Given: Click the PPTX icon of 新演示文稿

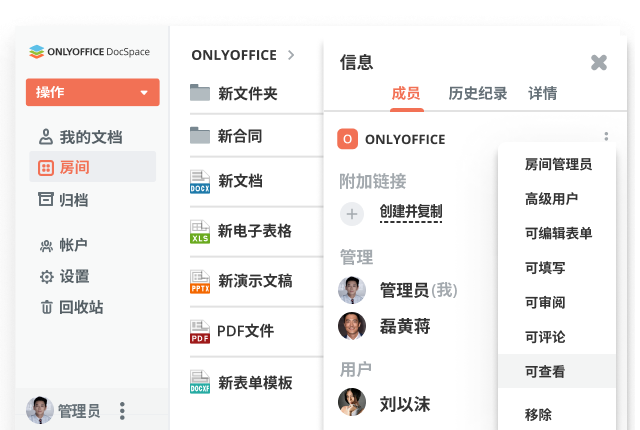Looking at the screenshot, I should 200,282.
